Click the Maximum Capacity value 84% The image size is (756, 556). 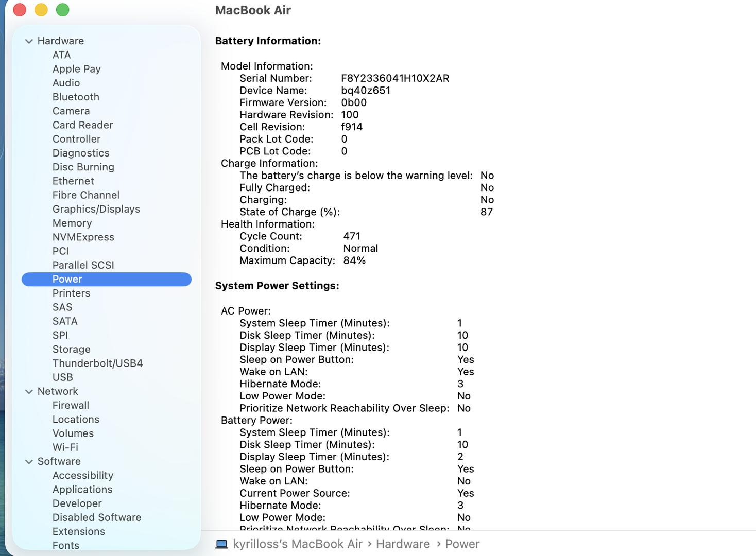(354, 260)
